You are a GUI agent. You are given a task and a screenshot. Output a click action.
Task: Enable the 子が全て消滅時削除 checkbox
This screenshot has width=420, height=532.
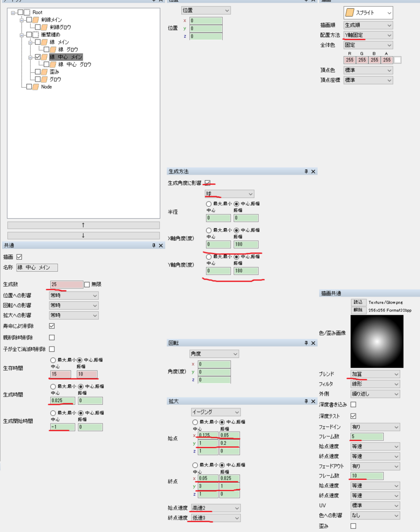tap(52, 349)
